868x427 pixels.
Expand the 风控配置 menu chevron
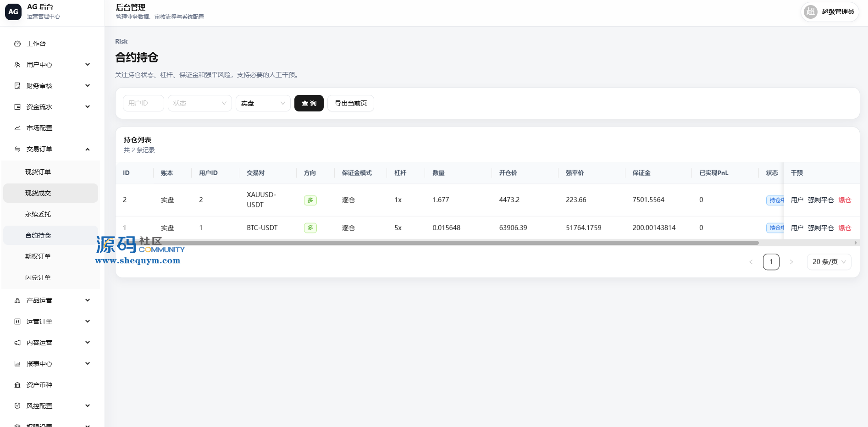[88, 406]
